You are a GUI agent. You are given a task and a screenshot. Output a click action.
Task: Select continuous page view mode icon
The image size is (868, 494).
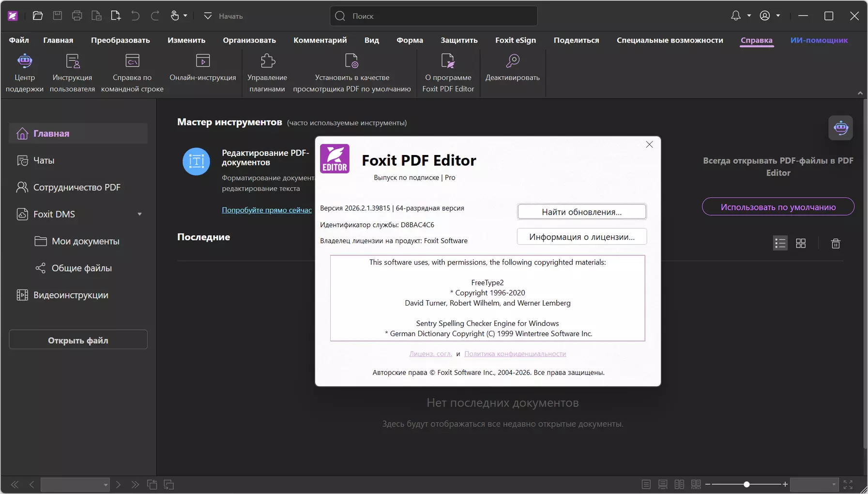pos(663,484)
